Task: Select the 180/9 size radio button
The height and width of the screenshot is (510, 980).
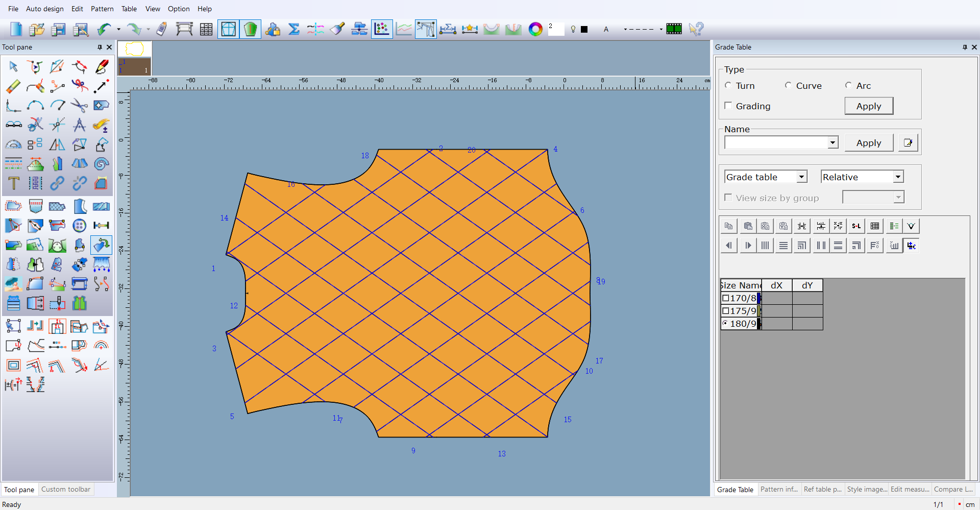Action: point(725,323)
